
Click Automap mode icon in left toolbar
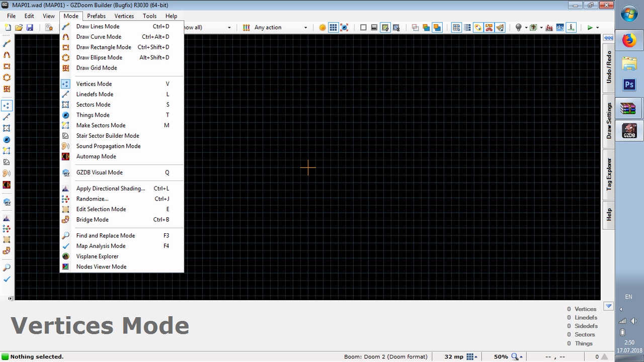(7, 185)
